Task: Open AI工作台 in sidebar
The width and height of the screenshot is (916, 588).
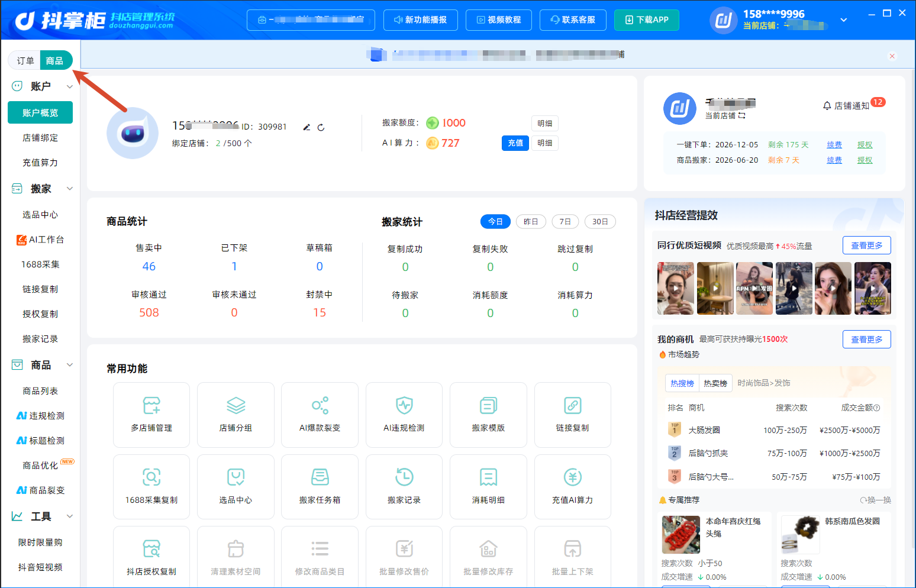Action: pos(40,240)
